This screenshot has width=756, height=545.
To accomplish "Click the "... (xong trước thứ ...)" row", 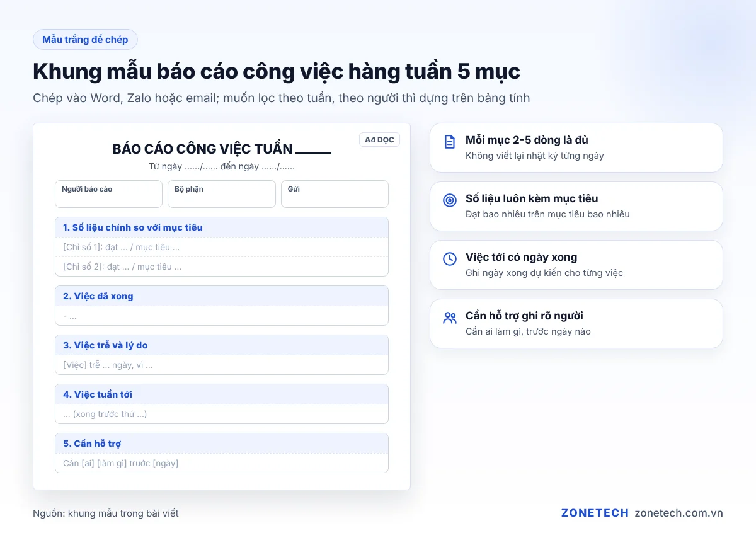I will click(222, 414).
